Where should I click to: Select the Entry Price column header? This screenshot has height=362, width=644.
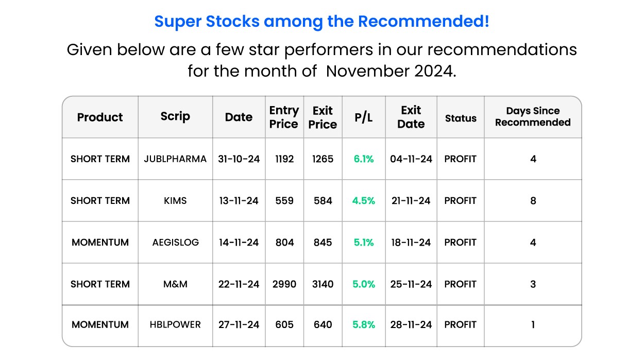tap(284, 117)
